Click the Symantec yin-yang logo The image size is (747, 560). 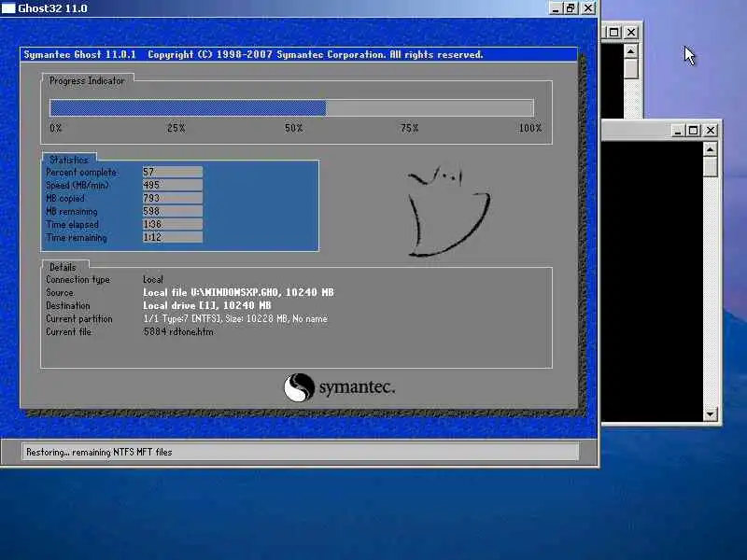pyautogui.click(x=299, y=387)
